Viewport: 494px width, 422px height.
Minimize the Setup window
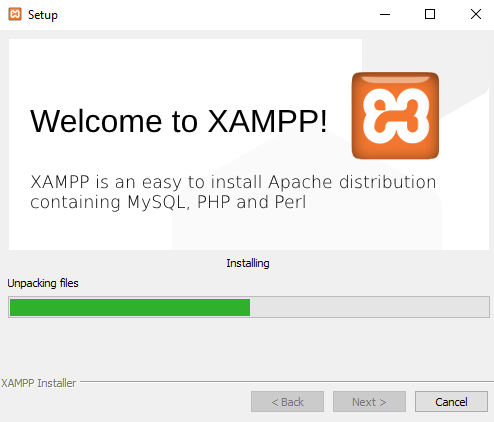tap(385, 14)
